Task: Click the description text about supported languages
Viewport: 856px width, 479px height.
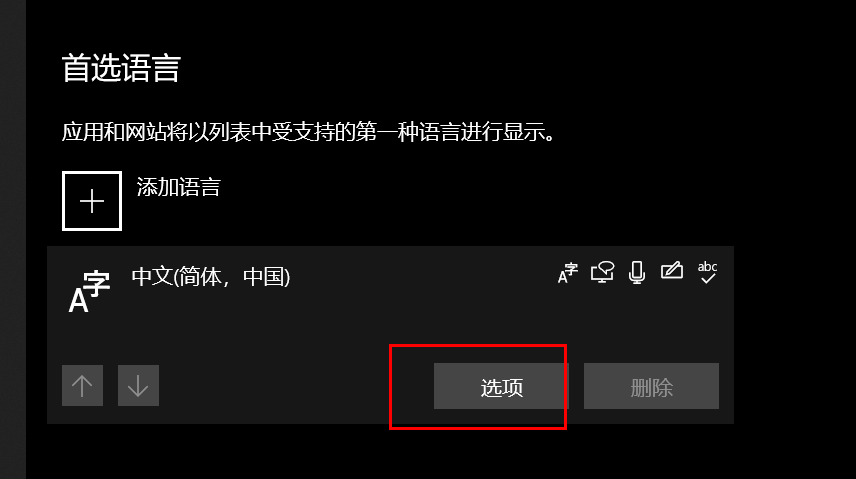Action: (308, 132)
